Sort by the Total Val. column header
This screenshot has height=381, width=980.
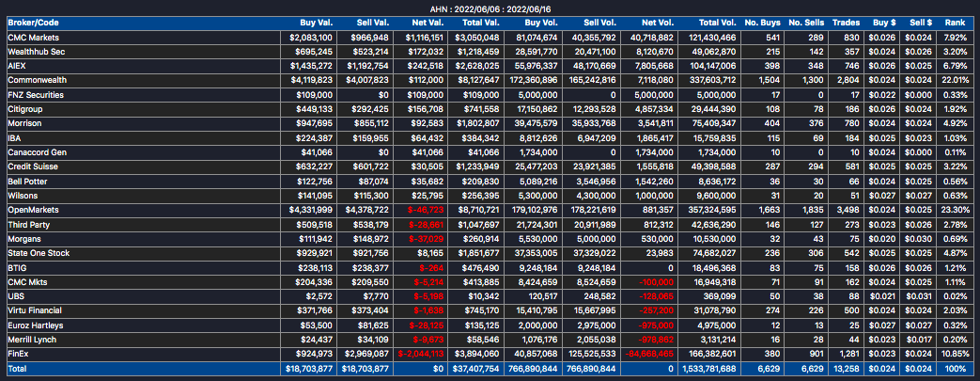pos(482,22)
